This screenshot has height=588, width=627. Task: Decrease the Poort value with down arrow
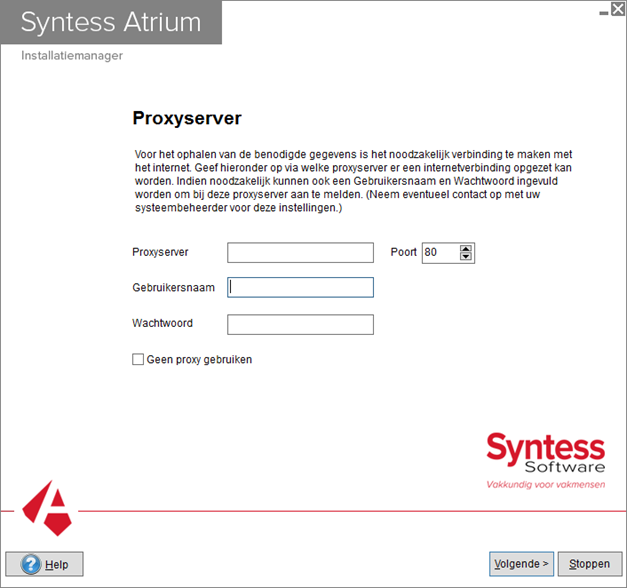click(x=466, y=256)
